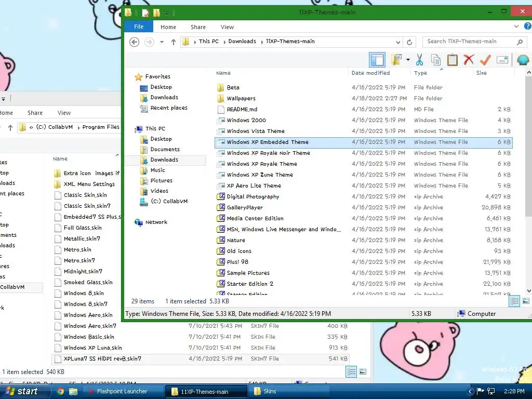Go up one folder level
This screenshot has width=532, height=399.
(x=174, y=42)
